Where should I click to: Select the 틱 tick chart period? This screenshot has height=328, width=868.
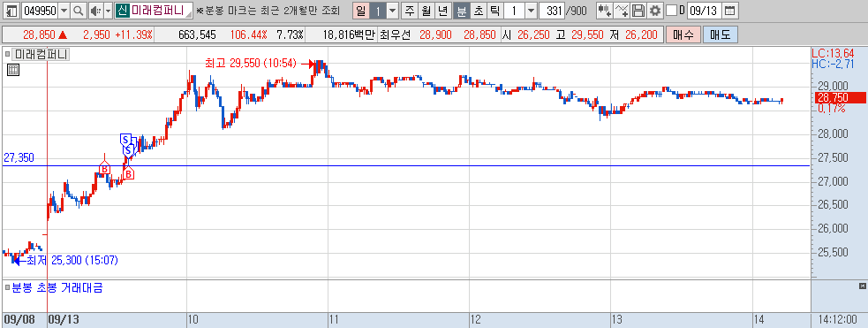pyautogui.click(x=494, y=11)
